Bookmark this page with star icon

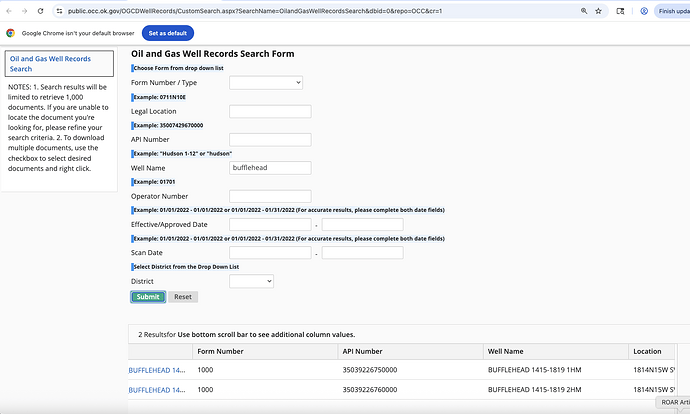pos(598,11)
